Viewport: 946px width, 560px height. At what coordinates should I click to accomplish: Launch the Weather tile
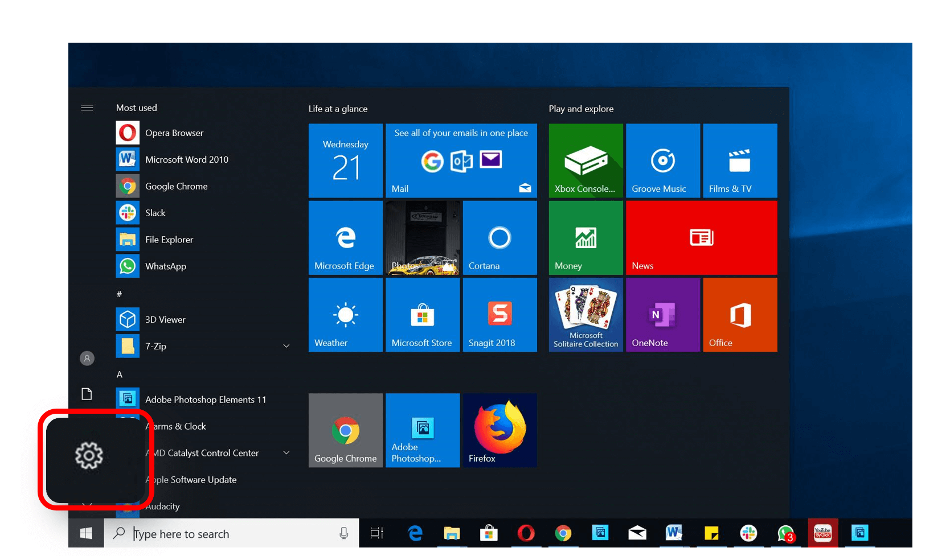point(345,315)
